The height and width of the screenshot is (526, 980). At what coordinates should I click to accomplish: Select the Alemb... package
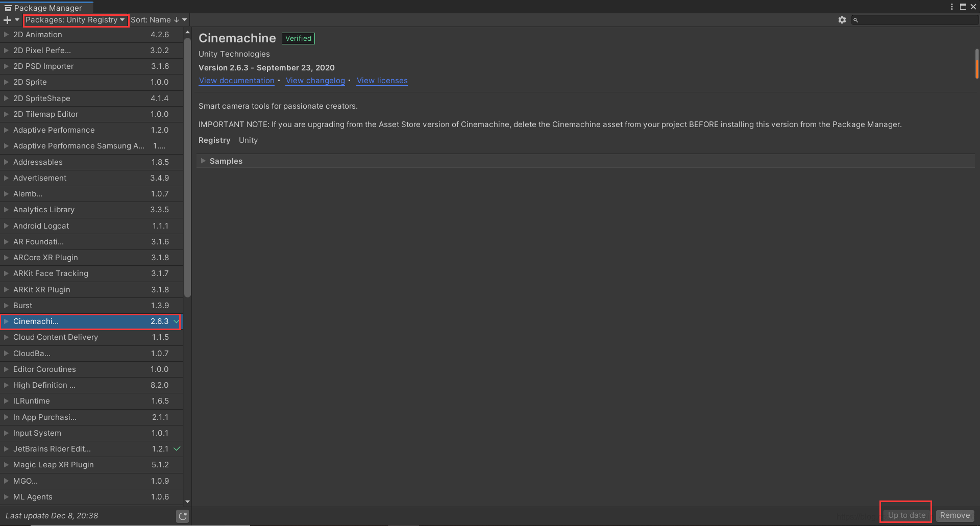tap(92, 194)
